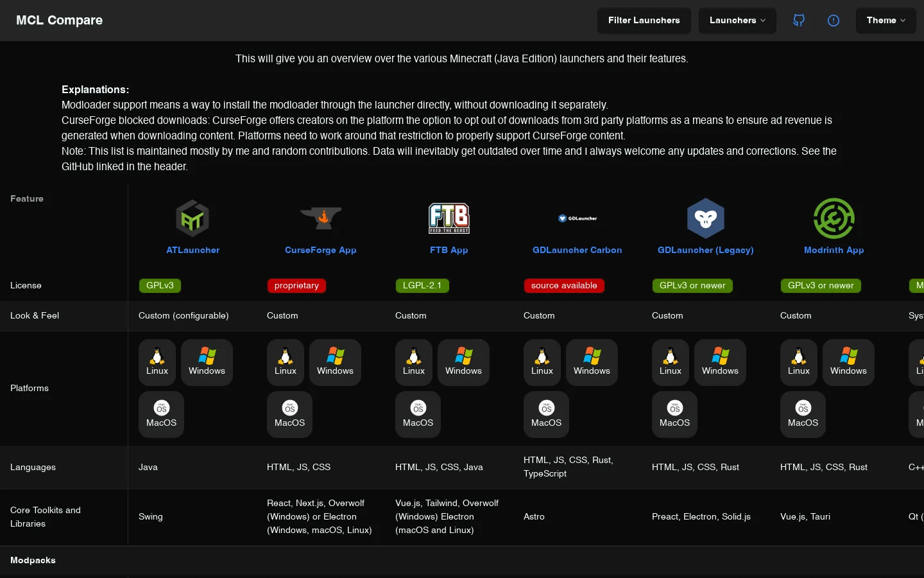Click the source available license badge

pos(564,286)
